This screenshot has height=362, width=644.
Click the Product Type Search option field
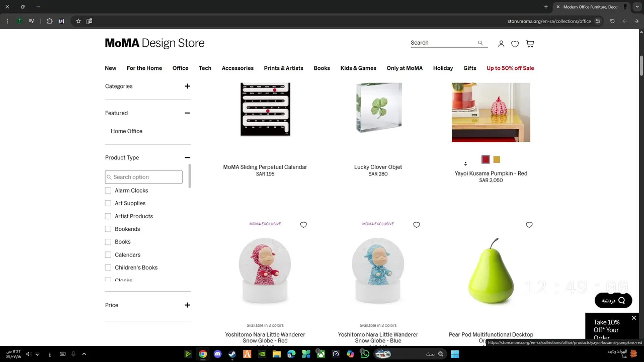coord(143,177)
